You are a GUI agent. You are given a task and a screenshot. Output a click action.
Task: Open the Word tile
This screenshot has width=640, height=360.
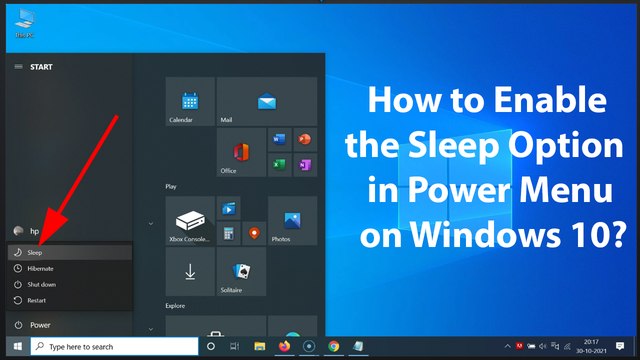(x=280, y=140)
